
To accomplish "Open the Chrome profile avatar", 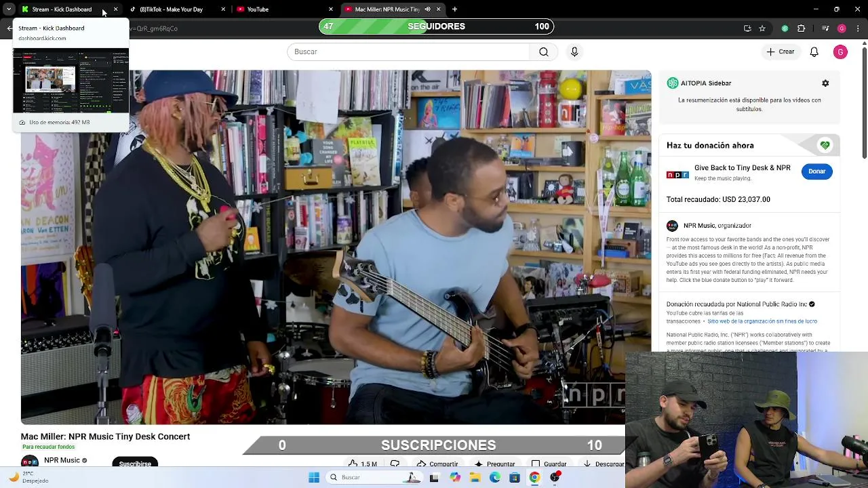I will point(842,28).
